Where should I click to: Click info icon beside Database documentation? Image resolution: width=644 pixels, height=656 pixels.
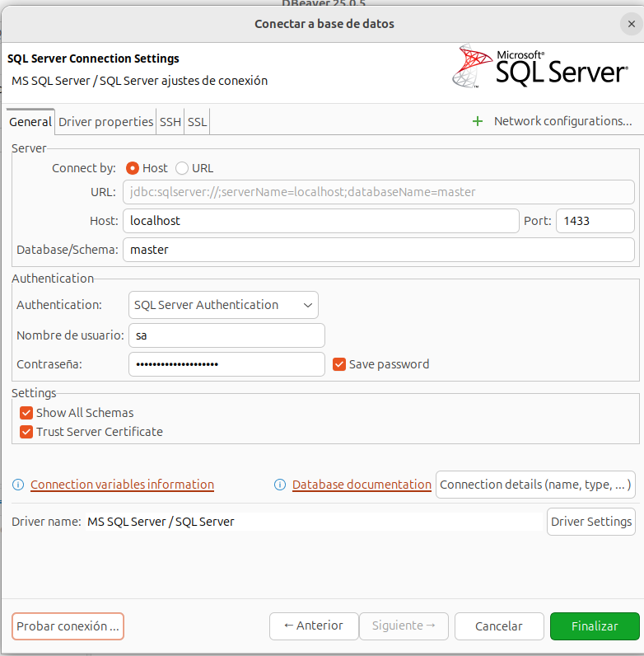pos(280,485)
